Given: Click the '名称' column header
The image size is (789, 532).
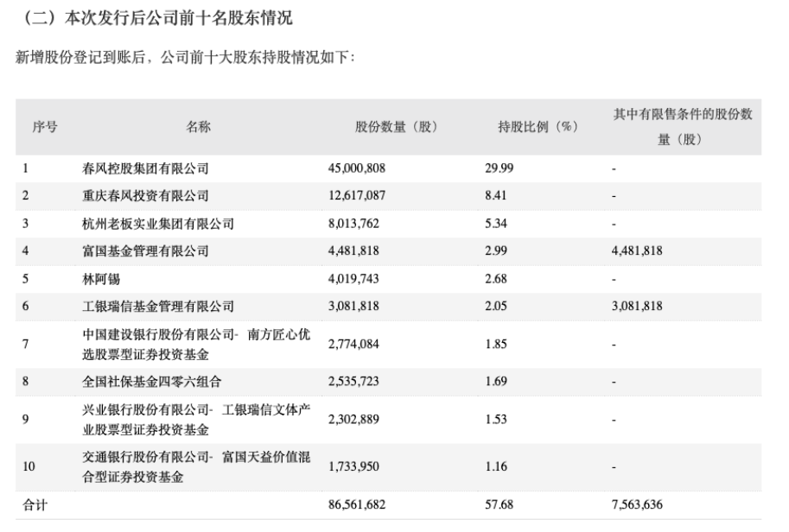Looking at the screenshot, I should [x=198, y=127].
